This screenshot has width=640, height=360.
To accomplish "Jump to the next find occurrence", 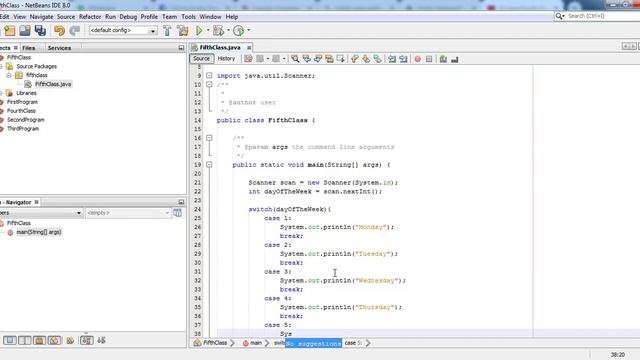I will tap(318, 59).
